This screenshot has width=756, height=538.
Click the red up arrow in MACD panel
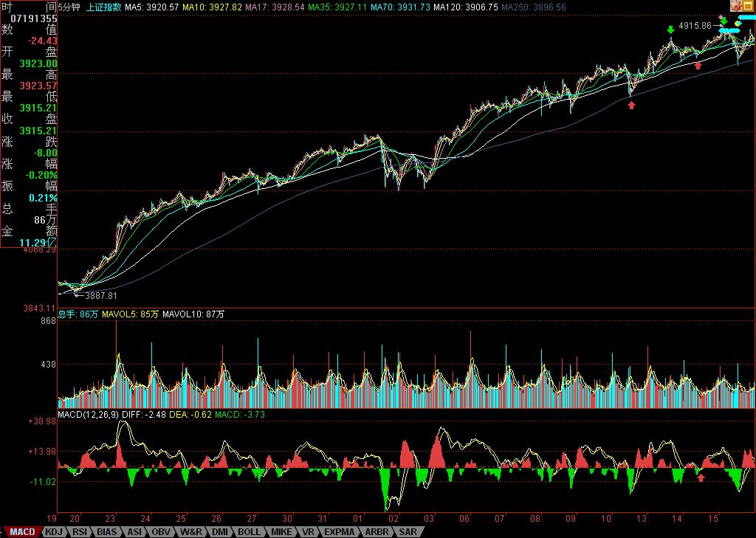click(701, 477)
